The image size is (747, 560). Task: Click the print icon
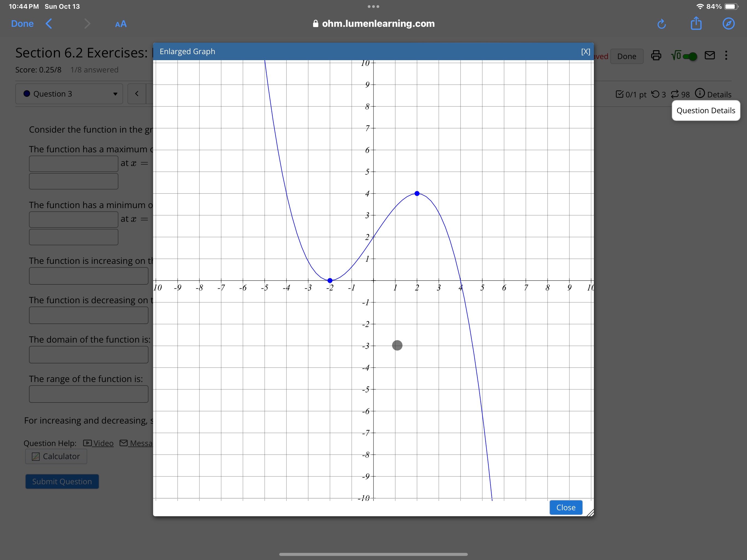[656, 56]
